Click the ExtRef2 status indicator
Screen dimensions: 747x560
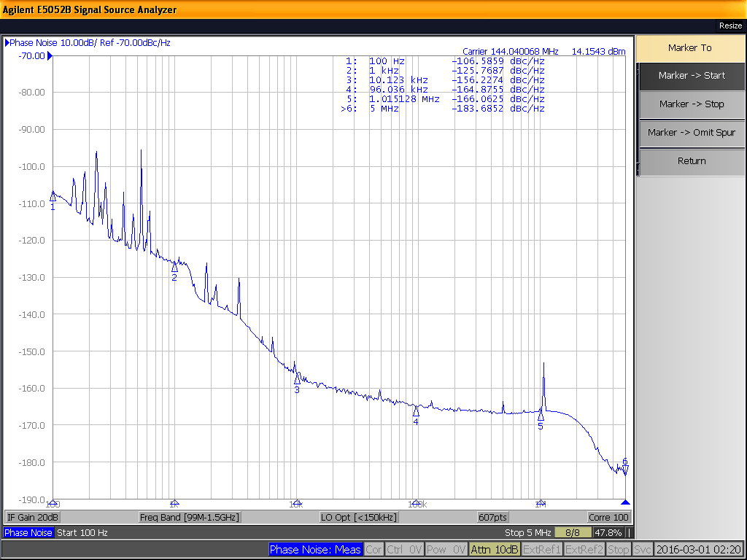584,550
